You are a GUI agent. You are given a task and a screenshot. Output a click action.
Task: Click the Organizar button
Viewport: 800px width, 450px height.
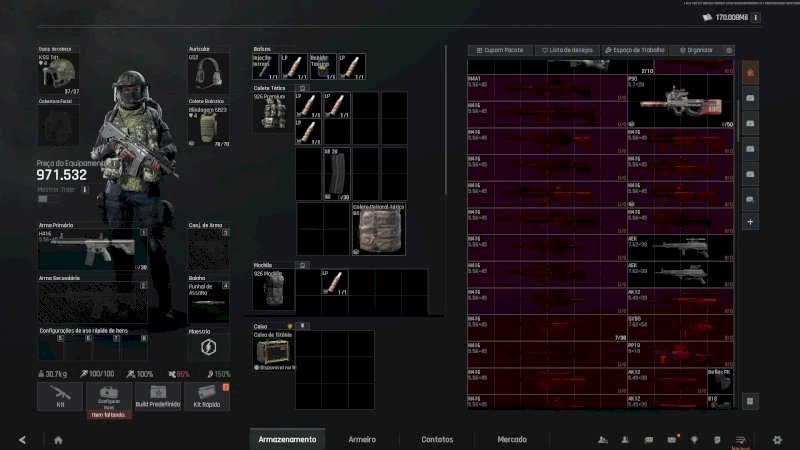click(x=696, y=50)
